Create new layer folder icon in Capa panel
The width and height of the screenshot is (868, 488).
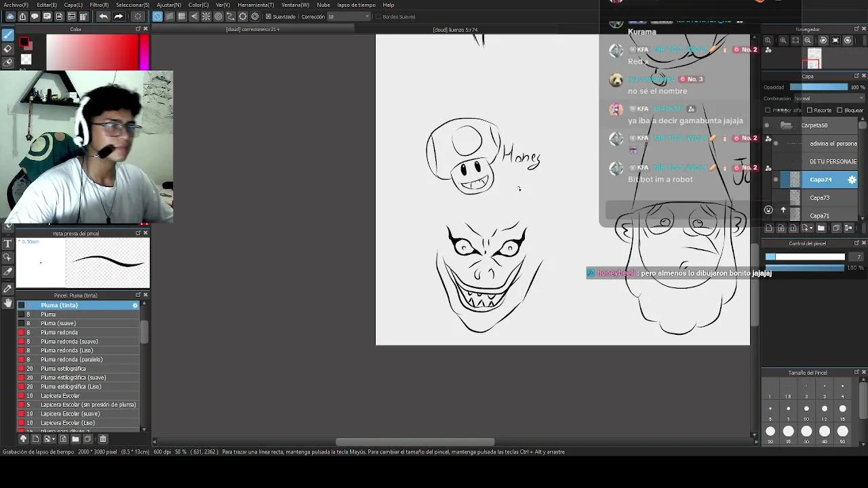coord(821,228)
